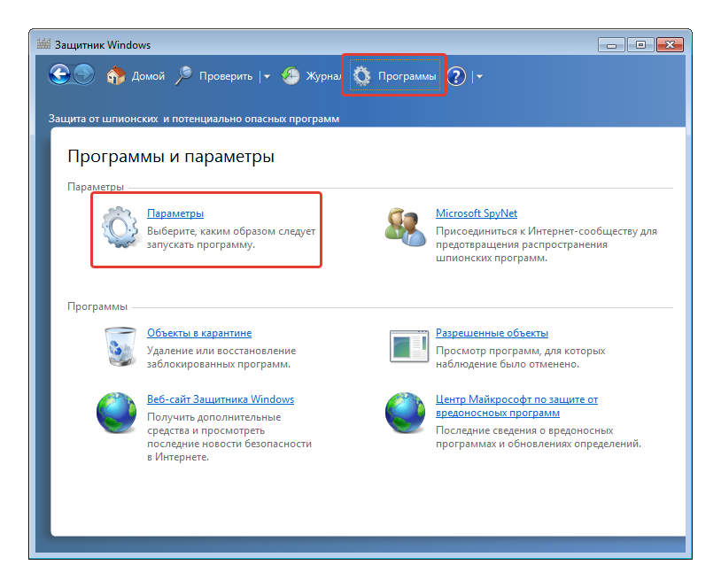Click the Forward arrow button
721x588 pixels.
(83, 74)
